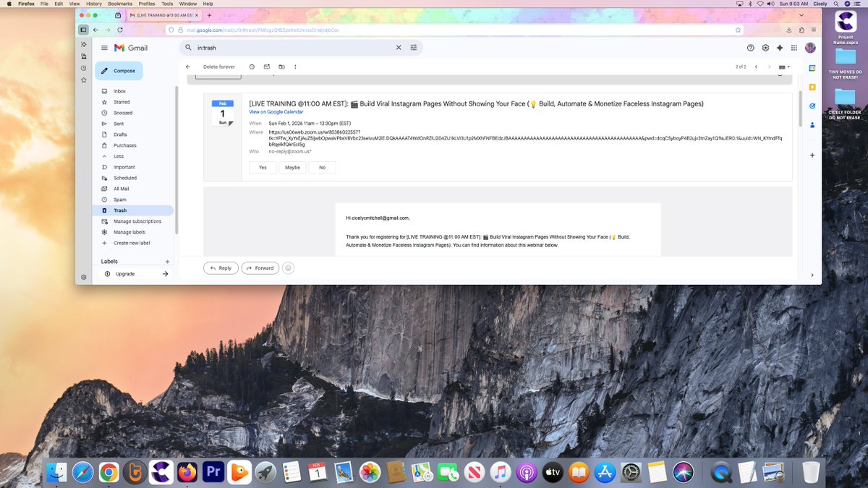This screenshot has height=488, width=868.
Task: Open Google Calendar in side panel
Action: tap(812, 68)
